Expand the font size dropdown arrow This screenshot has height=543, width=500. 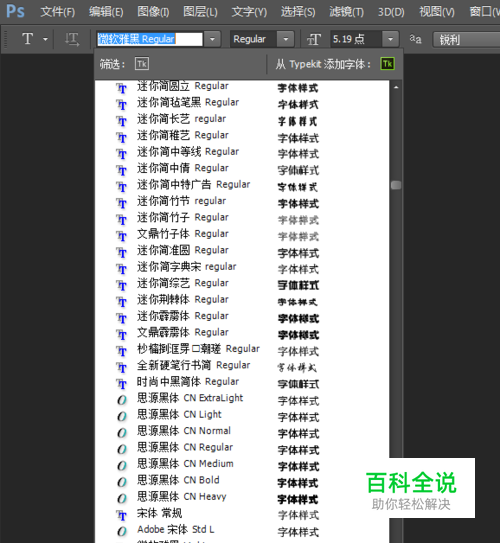(x=390, y=39)
